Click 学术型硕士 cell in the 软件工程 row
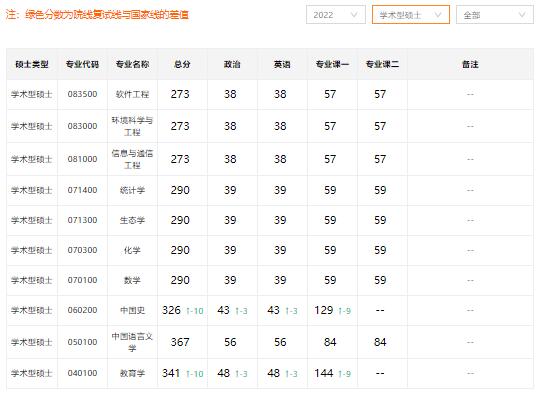 coord(32,94)
